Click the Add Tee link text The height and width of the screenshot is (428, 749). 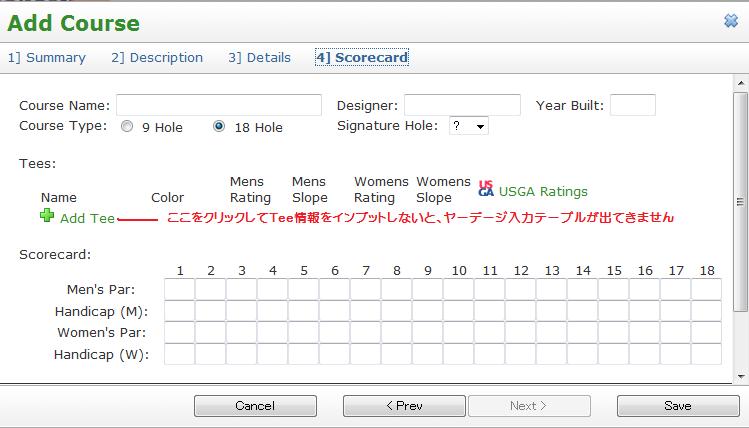click(87, 219)
